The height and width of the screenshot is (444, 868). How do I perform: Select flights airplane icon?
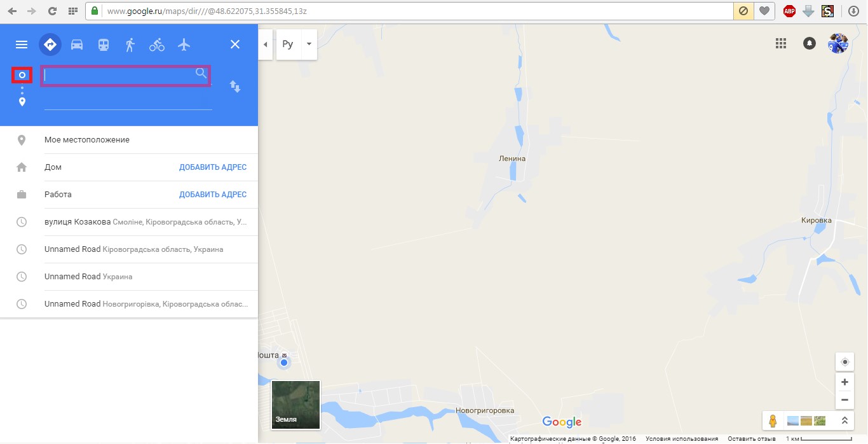pos(184,45)
